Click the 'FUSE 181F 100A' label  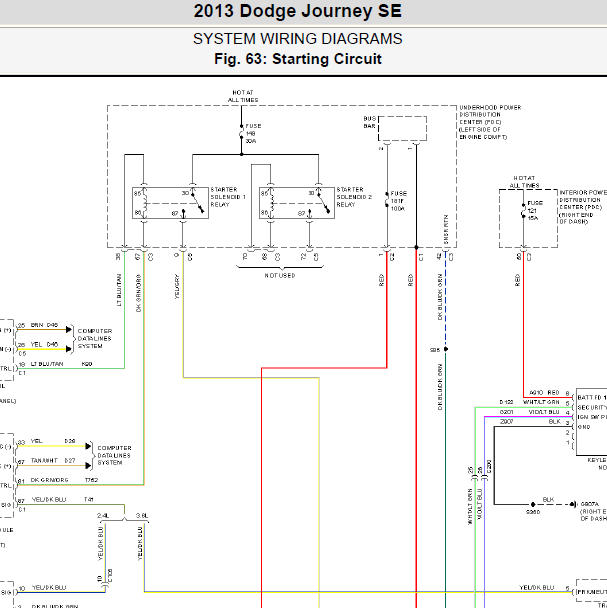[x=399, y=201]
